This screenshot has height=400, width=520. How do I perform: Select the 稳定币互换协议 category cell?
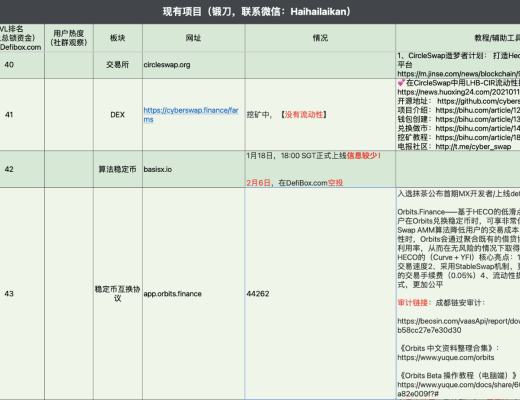(118, 294)
